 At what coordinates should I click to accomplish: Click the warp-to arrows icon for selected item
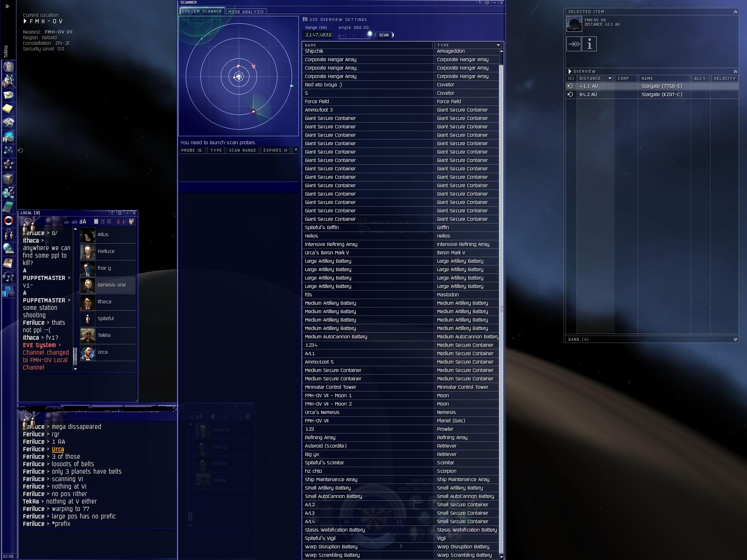(x=574, y=44)
